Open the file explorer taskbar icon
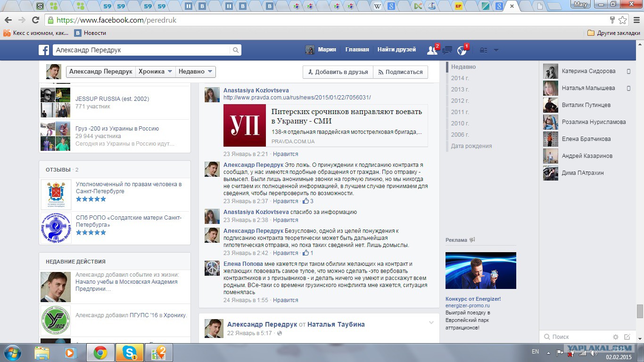Screen dimensions: 644x362 click(x=42, y=353)
